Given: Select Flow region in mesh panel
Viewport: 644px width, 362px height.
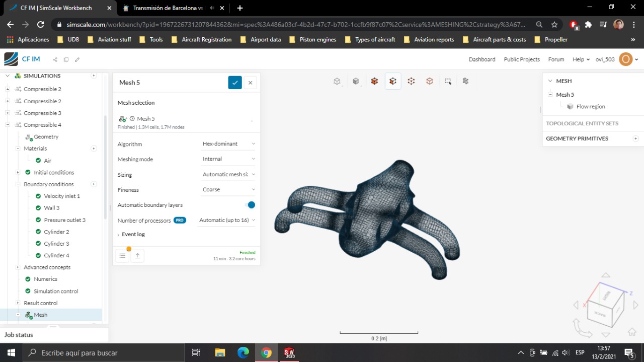Looking at the screenshot, I should pos(591,107).
